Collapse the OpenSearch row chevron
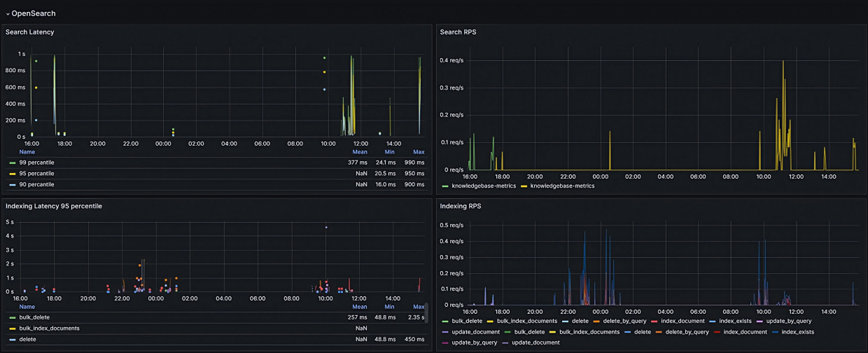 tap(8, 13)
